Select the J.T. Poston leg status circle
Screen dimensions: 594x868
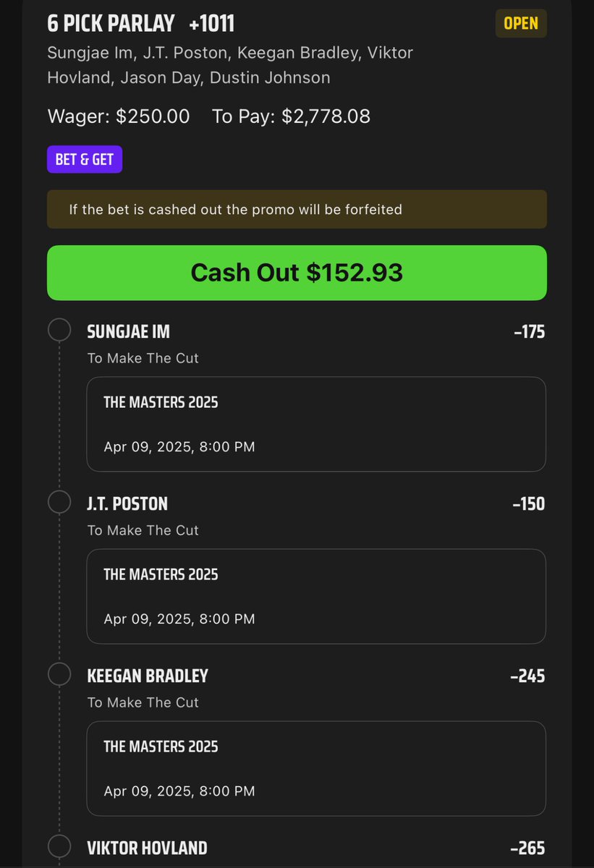(59, 502)
